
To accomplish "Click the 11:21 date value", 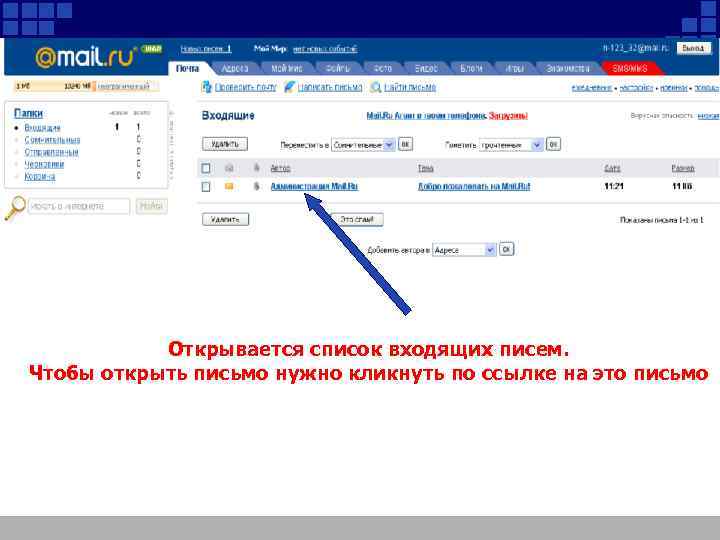I will coord(614,186).
